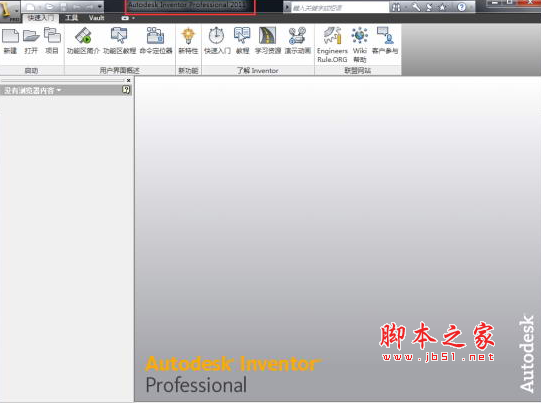The width and height of the screenshot is (541, 403).
Task: Click Save in the quick access toolbar
Action: pyautogui.click(x=63, y=7)
